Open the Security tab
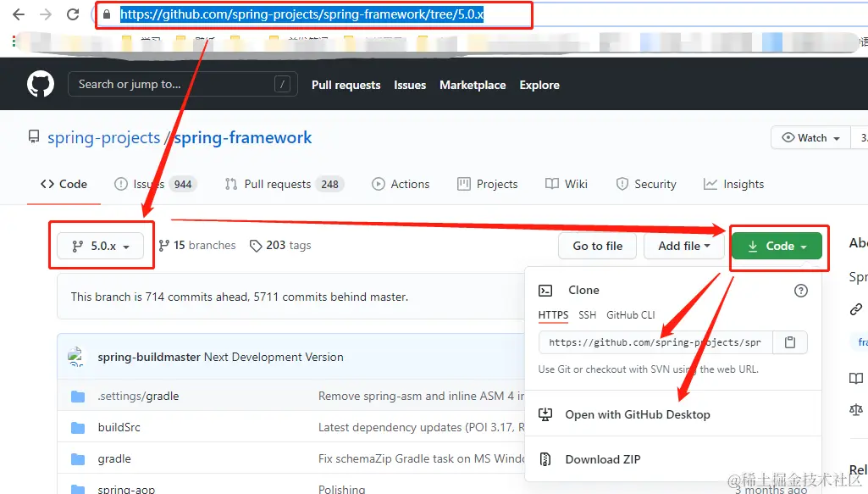Viewport: 868px width, 494px height. coord(646,184)
